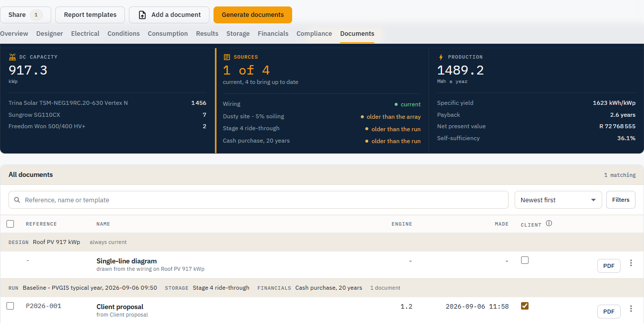Click the 2026-09-06 11:58 made date
This screenshot has width=644, height=323.
point(477,307)
